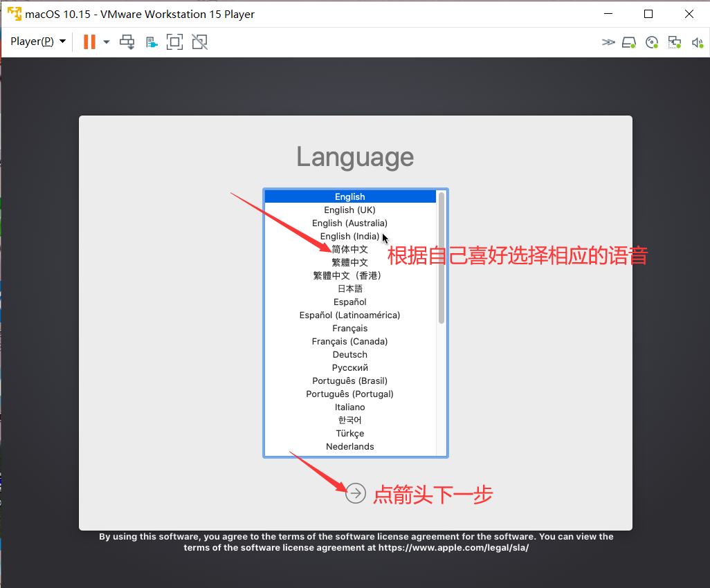
Task: Maximize the VMware Player window
Action: [x=648, y=14]
